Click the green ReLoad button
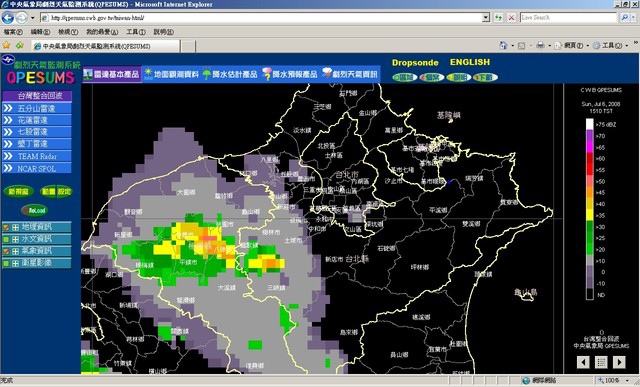 [x=35, y=210]
